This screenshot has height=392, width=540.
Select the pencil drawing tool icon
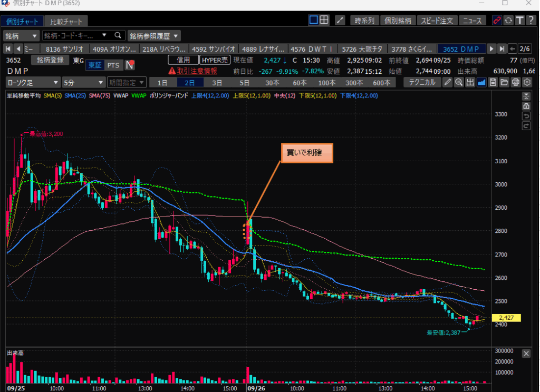[447, 82]
